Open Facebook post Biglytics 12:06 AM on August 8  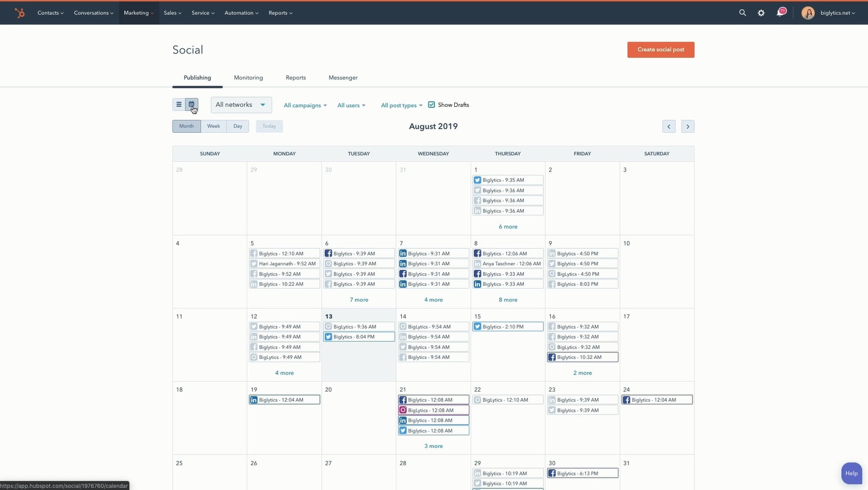click(508, 254)
